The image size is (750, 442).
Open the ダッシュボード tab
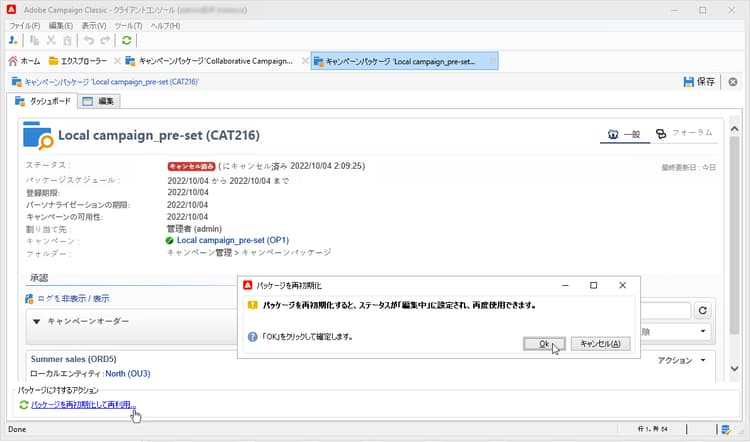tap(43, 101)
